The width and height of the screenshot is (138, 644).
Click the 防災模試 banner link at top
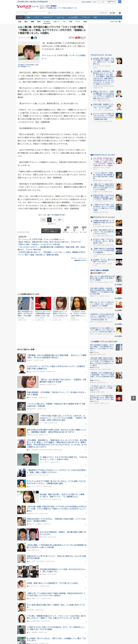[x=33, y=2]
